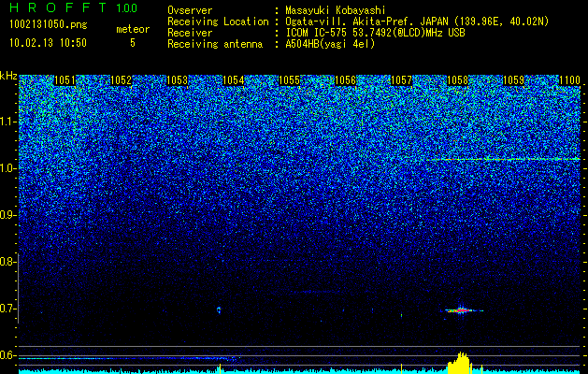Select observer name Masayuki Kobayashi
588x374 pixels.
tap(335, 10)
